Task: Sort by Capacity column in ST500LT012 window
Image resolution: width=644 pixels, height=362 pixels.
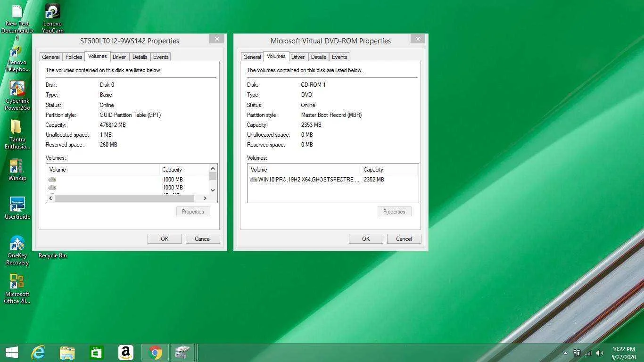Action: (185, 170)
